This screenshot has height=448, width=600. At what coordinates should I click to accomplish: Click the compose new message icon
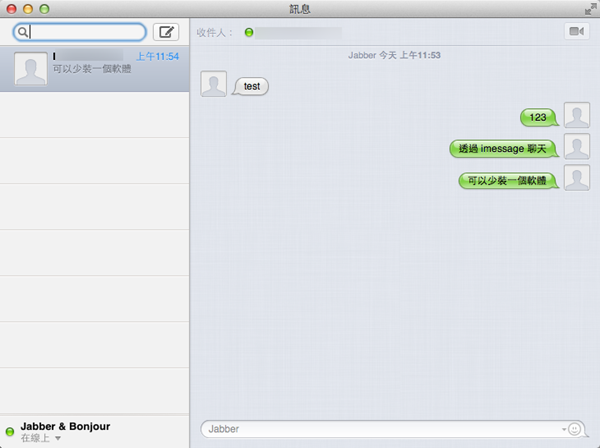point(165,32)
